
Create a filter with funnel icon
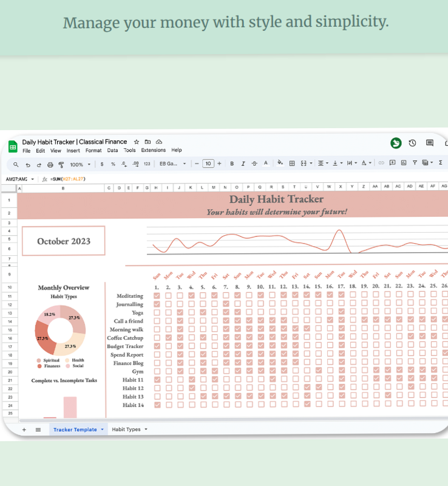point(415,162)
